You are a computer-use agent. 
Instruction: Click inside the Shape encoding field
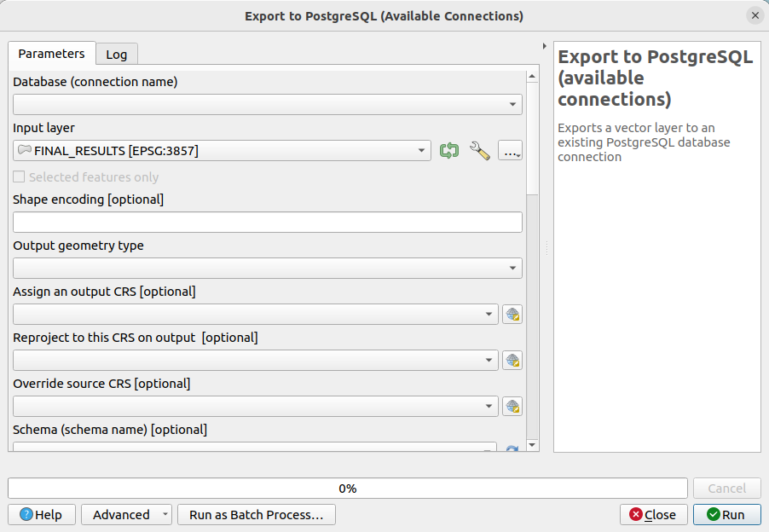pyautogui.click(x=267, y=222)
